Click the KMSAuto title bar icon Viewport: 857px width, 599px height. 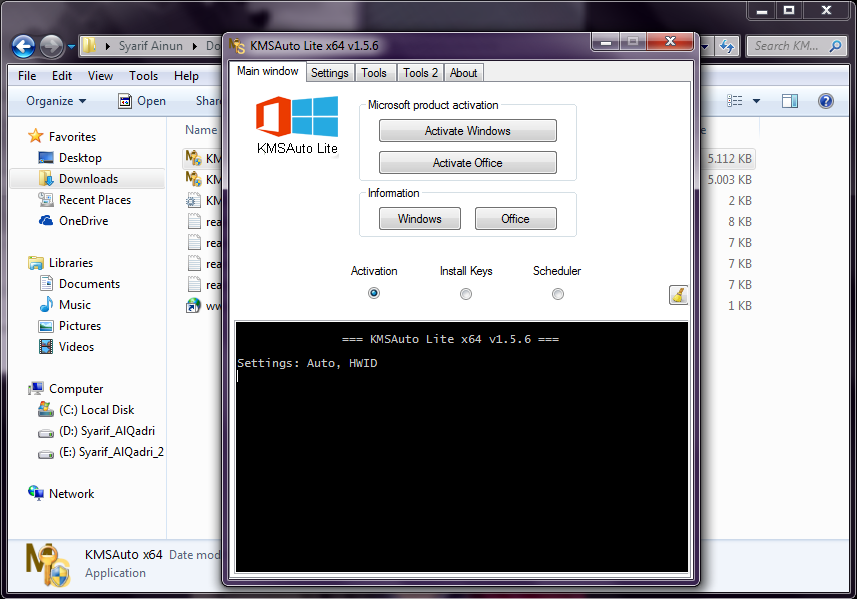237,46
